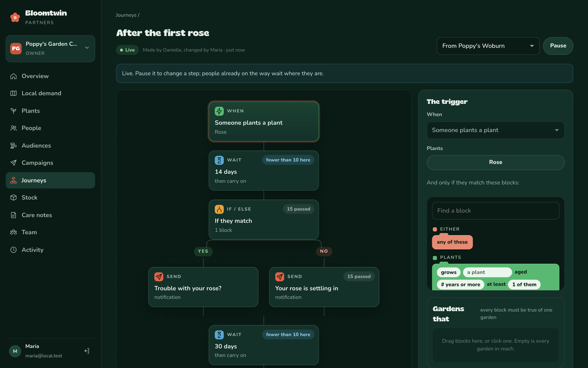This screenshot has width=588, height=368.
Task: Click the Journeys breadcrumb link
Action: 126,15
